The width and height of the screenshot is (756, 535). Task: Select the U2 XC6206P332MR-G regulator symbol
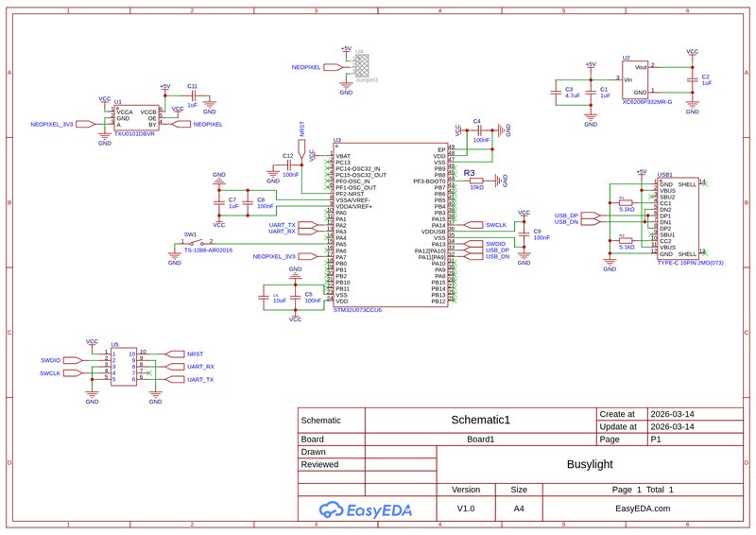635,80
